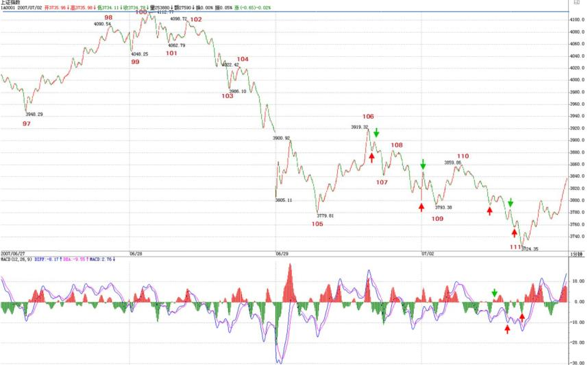Click the 3724.35 low price annotation
Viewport: 588px width, 365px height.
coord(530,248)
